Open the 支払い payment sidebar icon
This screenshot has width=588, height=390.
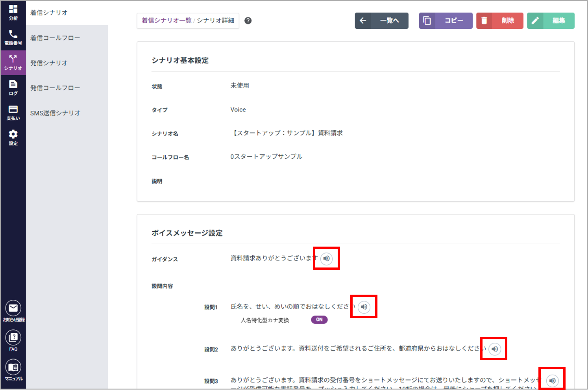[13, 113]
